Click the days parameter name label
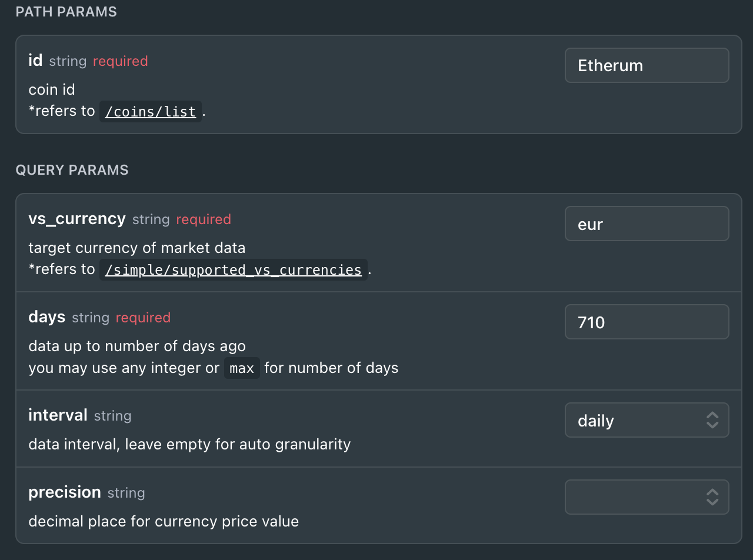This screenshot has height=560, width=753. 46,317
